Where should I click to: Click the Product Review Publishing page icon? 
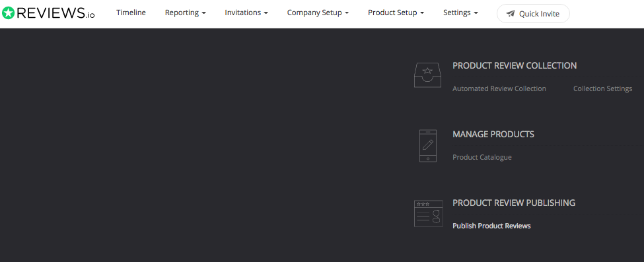coord(429,214)
